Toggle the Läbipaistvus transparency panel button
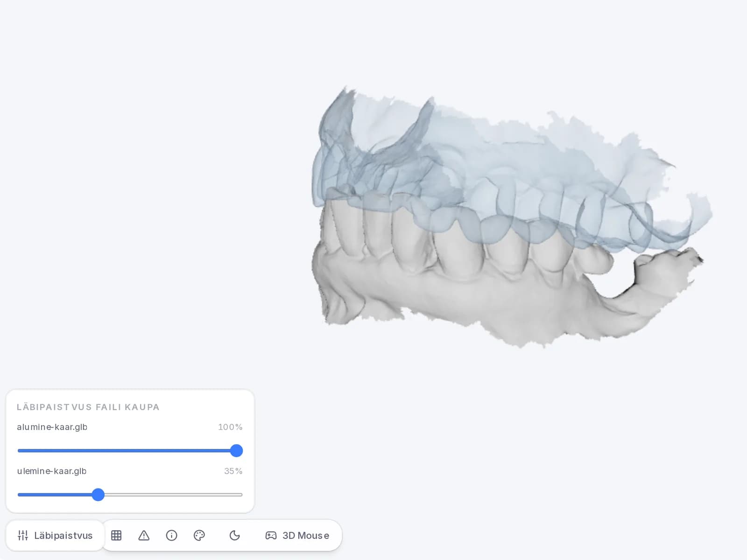This screenshot has width=747, height=560. (55, 535)
